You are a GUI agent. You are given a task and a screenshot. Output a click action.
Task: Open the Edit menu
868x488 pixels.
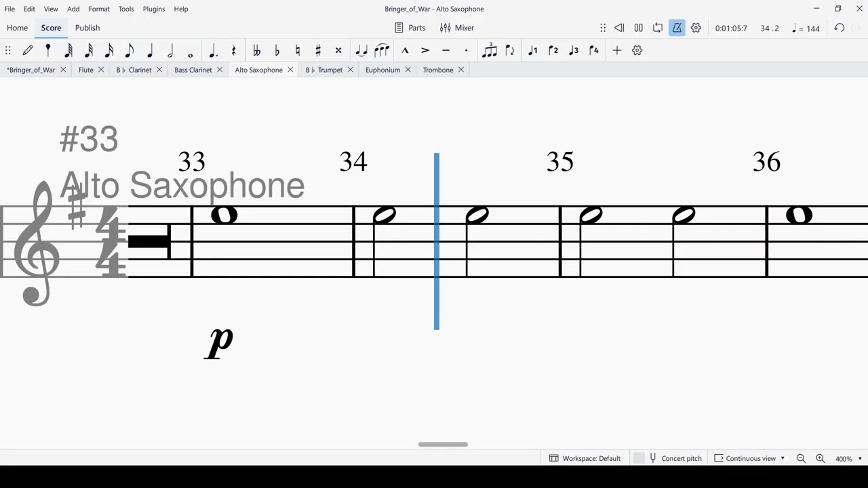29,9
